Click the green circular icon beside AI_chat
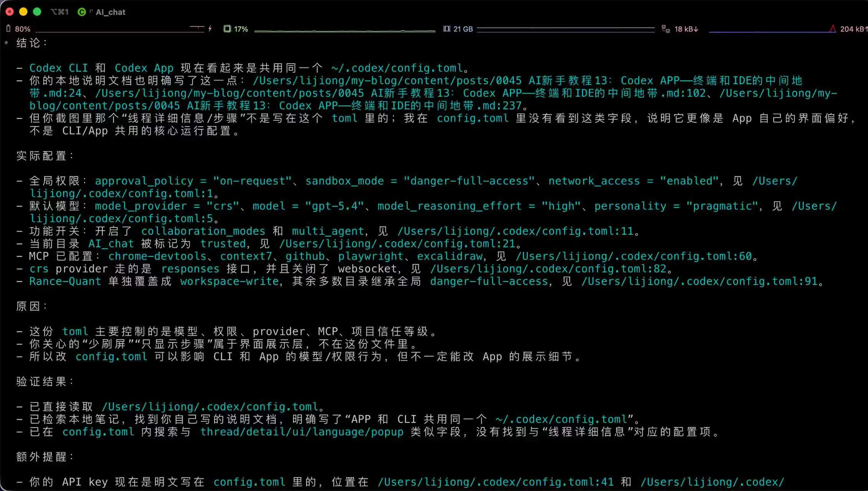Image resolution: width=868 pixels, height=491 pixels. [x=81, y=12]
